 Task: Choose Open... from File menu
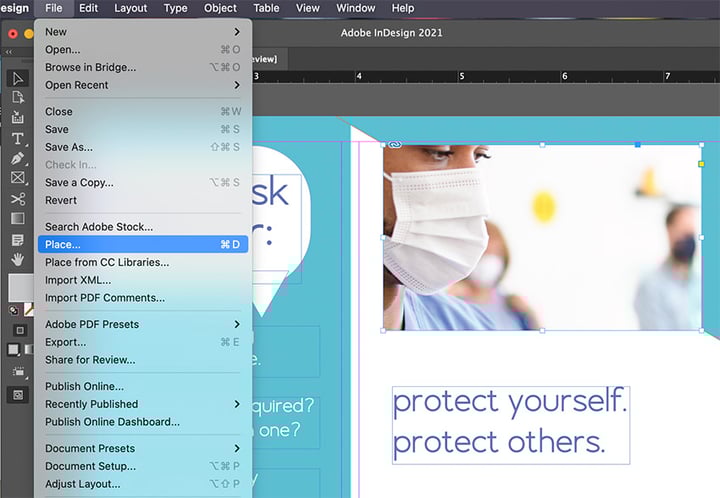(143, 50)
